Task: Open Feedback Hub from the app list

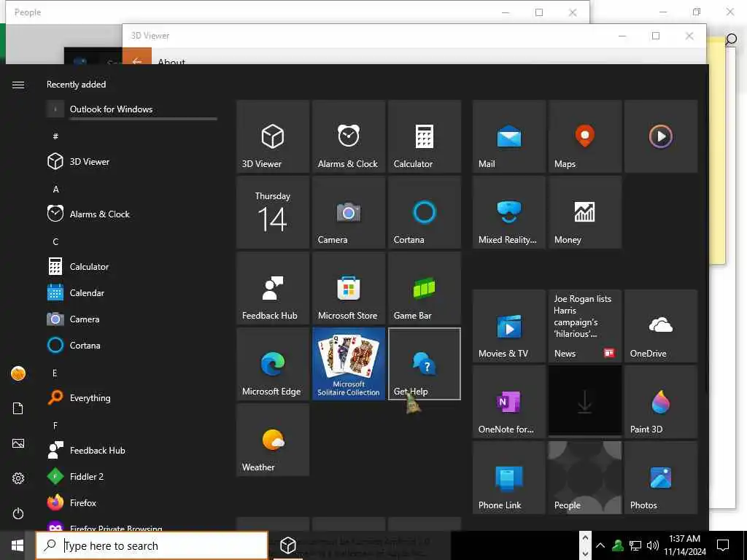Action: tap(132, 450)
